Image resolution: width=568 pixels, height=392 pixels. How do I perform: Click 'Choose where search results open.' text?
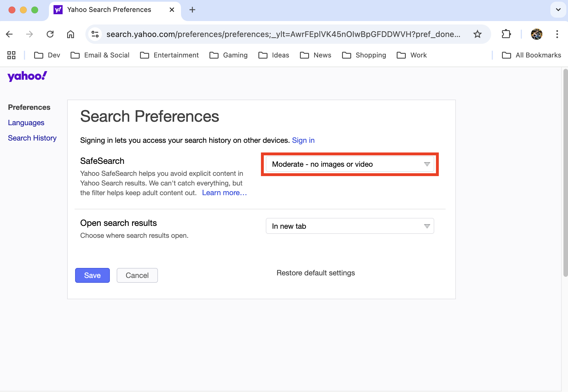134,236
